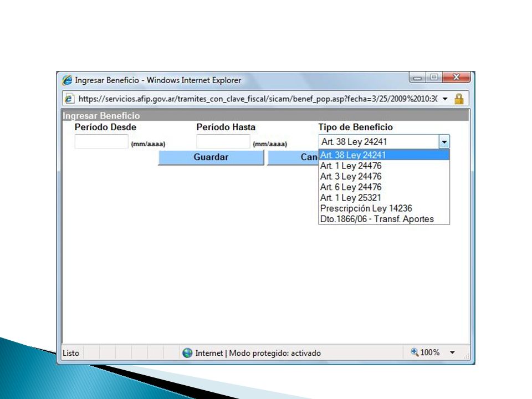Close the Ingresar Beneficio window
Viewport: 532px width, 399px height.
[x=456, y=78]
